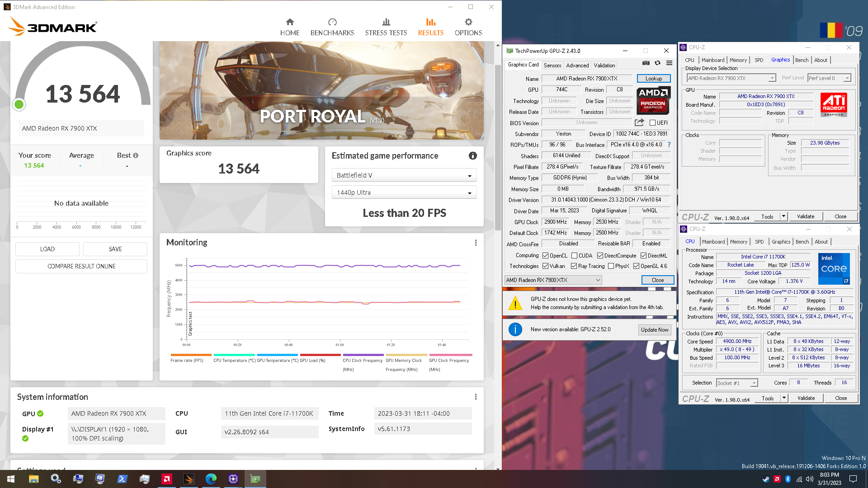The image size is (868, 488).
Task: Open the volume control in system tray
Action: click(x=810, y=479)
